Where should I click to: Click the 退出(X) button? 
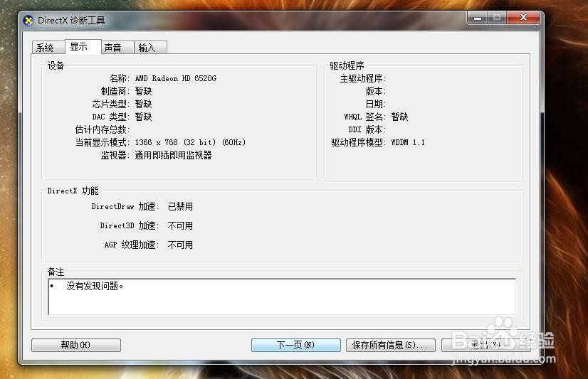click(x=485, y=345)
